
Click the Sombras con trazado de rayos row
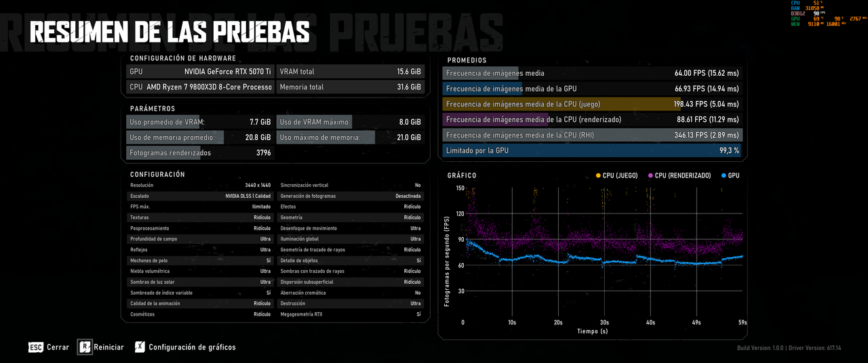pyautogui.click(x=351, y=272)
